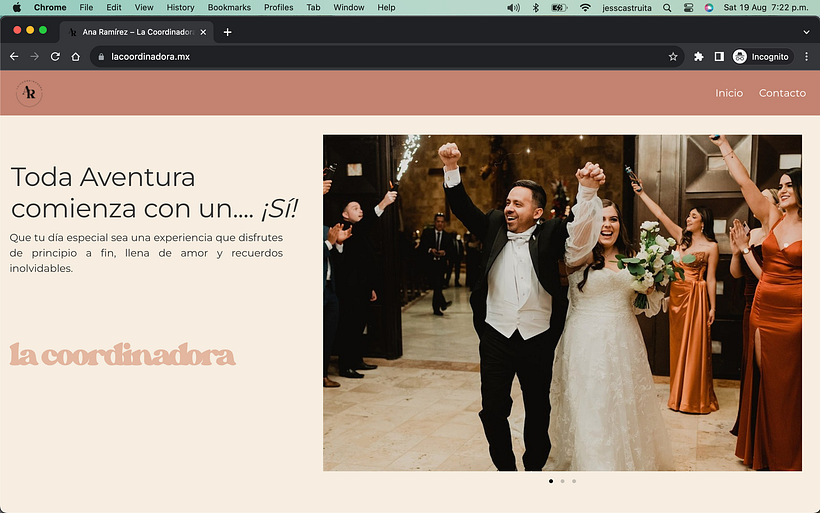Click the Bluetooth icon in menu bar
This screenshot has width=820, height=513.
536,7
